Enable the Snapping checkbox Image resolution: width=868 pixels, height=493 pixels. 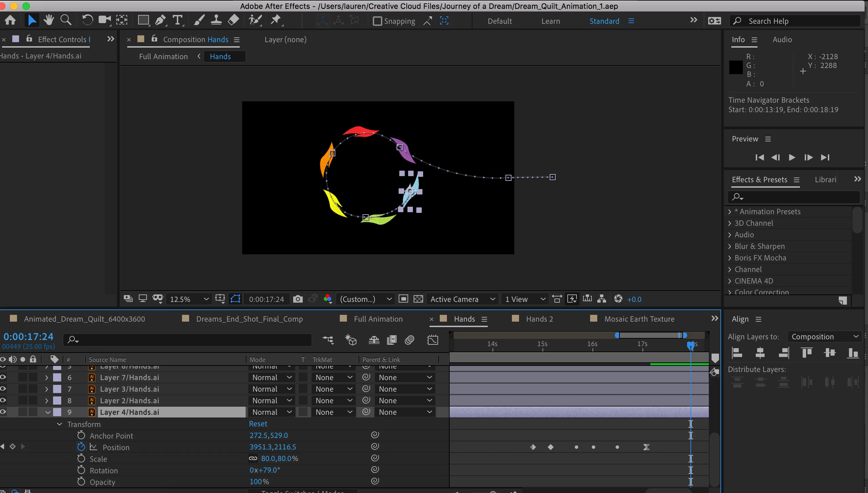pos(377,21)
